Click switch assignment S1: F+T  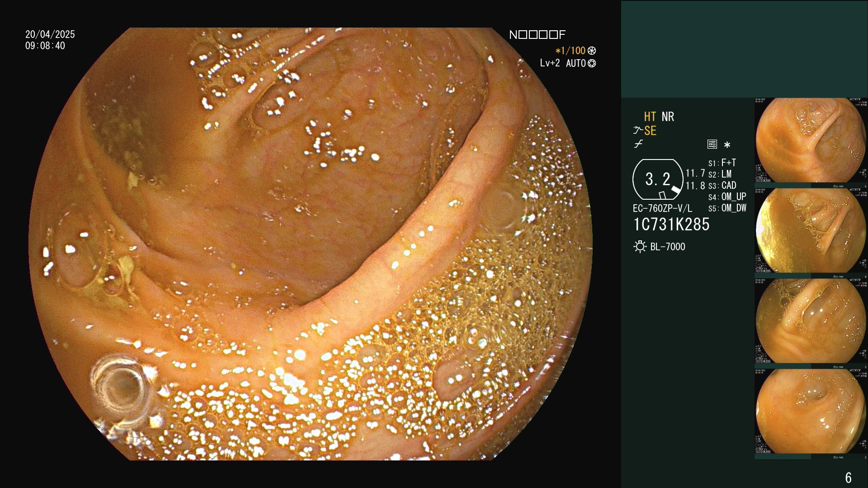pyautogui.click(x=722, y=163)
